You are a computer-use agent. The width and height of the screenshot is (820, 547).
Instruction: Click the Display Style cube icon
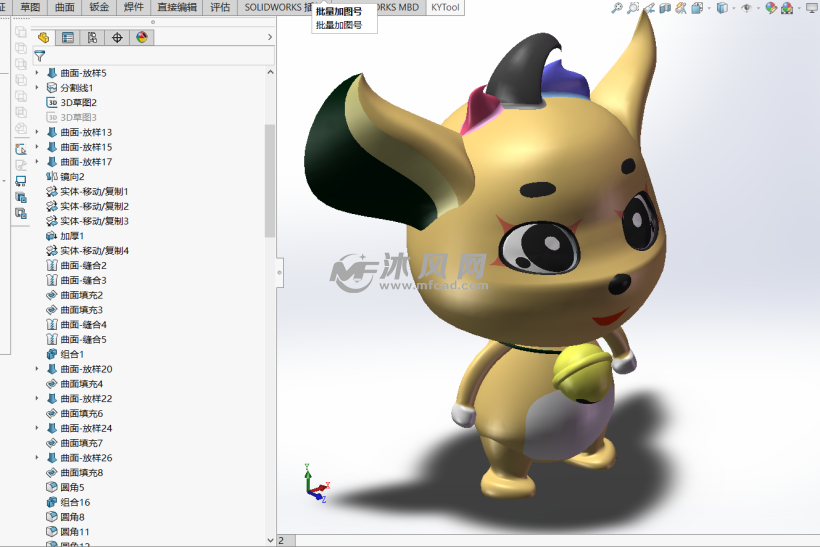(722, 7)
